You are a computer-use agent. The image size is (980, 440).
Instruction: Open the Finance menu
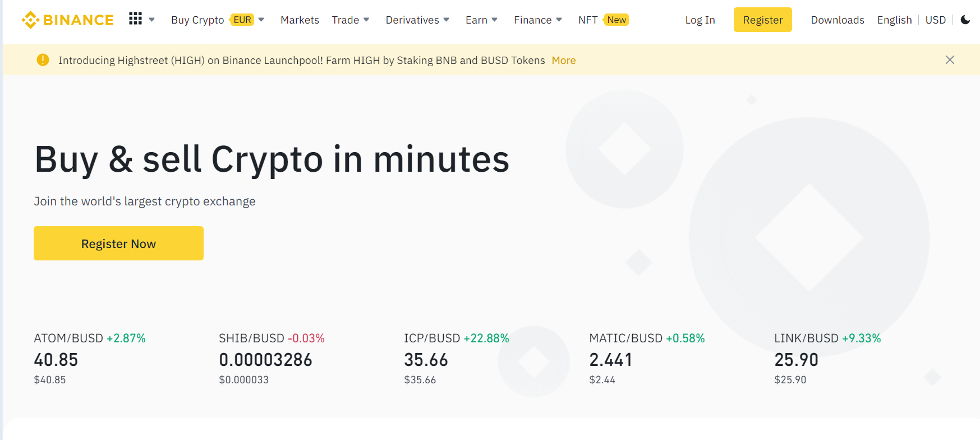point(533,20)
